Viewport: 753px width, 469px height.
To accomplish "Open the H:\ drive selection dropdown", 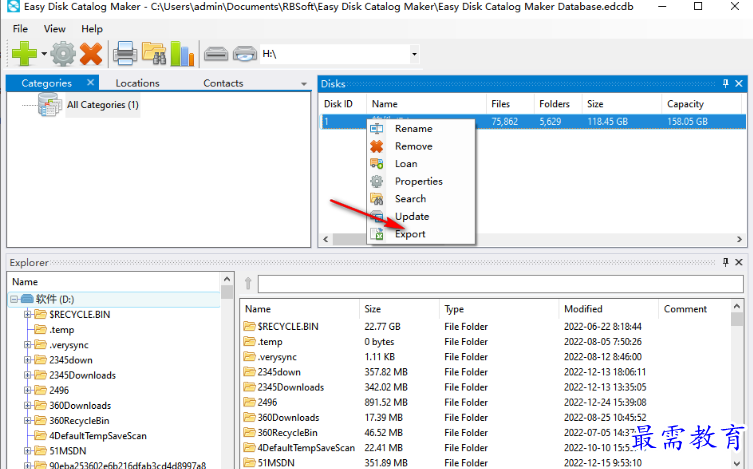I will [414, 54].
